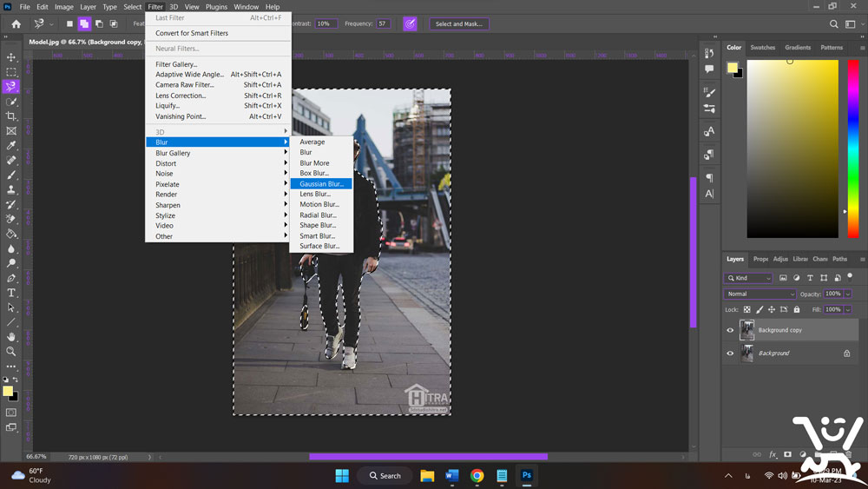Image resolution: width=868 pixels, height=489 pixels.
Task: Expand the Stylize submenu
Action: [x=218, y=215]
